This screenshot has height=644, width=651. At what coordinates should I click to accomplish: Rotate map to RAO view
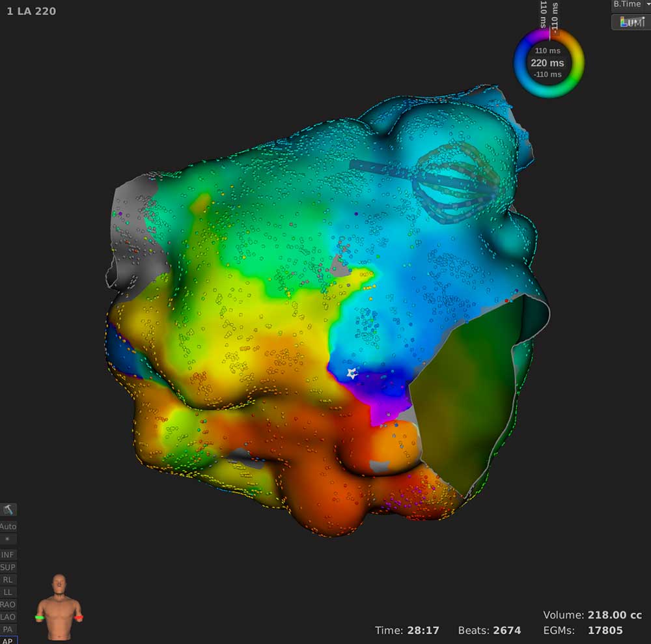coord(8,604)
